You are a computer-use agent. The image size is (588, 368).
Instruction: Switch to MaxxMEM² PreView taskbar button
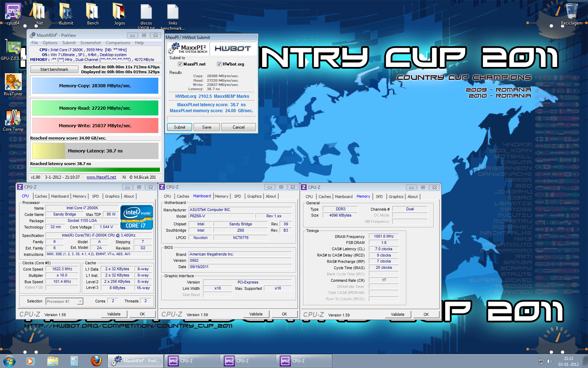135,361
